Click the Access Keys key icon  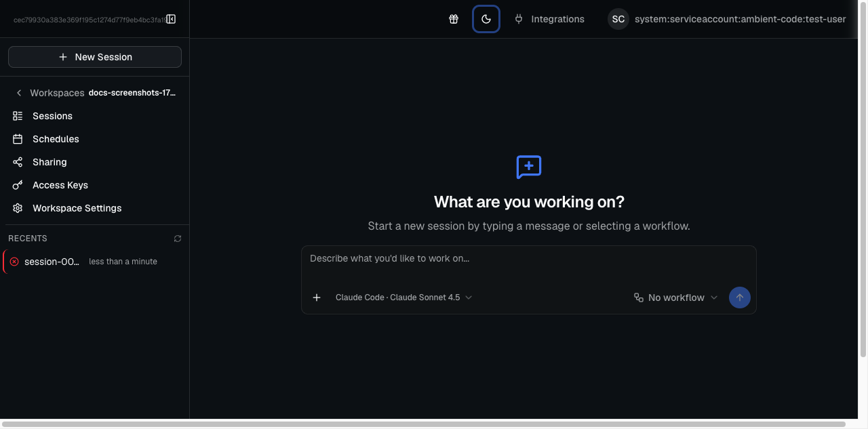coord(18,184)
